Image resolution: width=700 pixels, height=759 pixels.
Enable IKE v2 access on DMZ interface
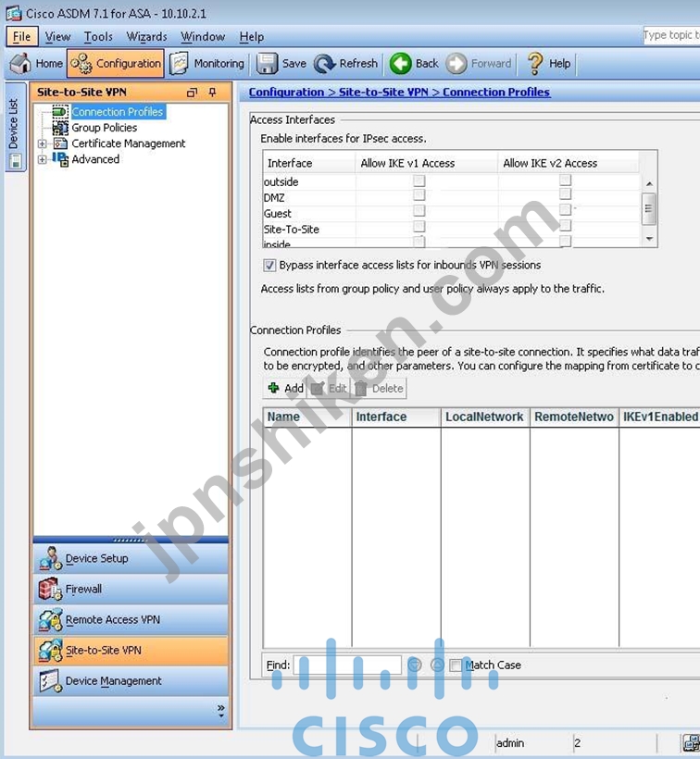[x=565, y=193]
